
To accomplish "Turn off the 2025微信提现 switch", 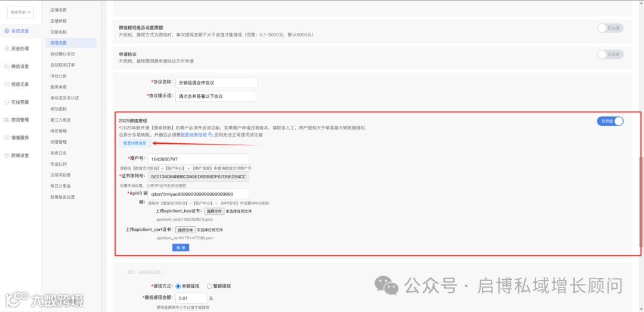I will (x=610, y=121).
